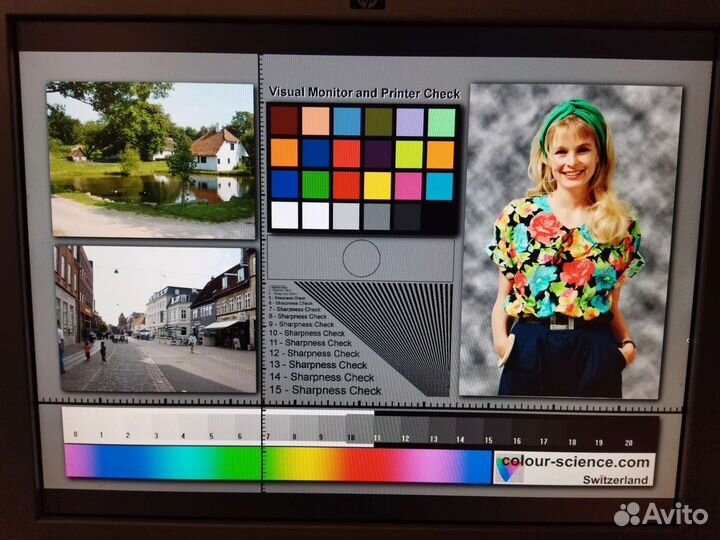720x540 pixels.
Task: Click the Avito logo watermark
Action: (661, 514)
